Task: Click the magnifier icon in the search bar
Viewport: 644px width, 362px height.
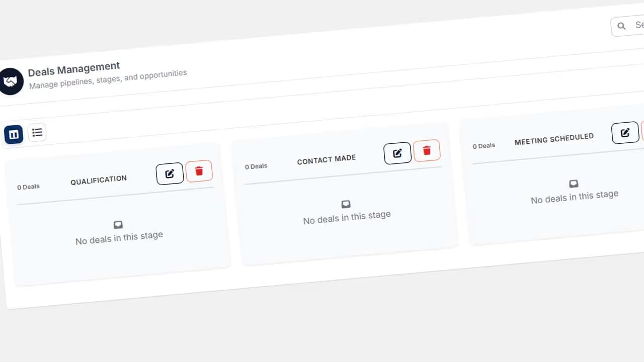Action: [621, 25]
